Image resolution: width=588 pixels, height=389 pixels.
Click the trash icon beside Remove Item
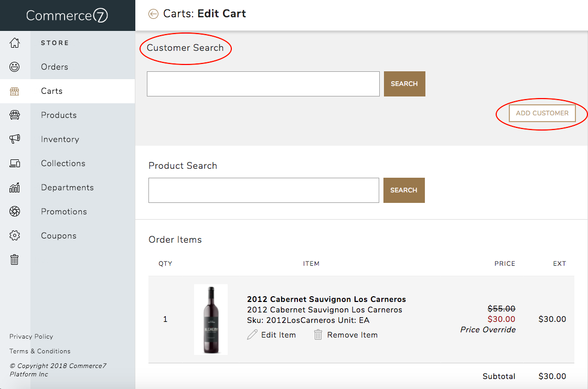(x=318, y=334)
